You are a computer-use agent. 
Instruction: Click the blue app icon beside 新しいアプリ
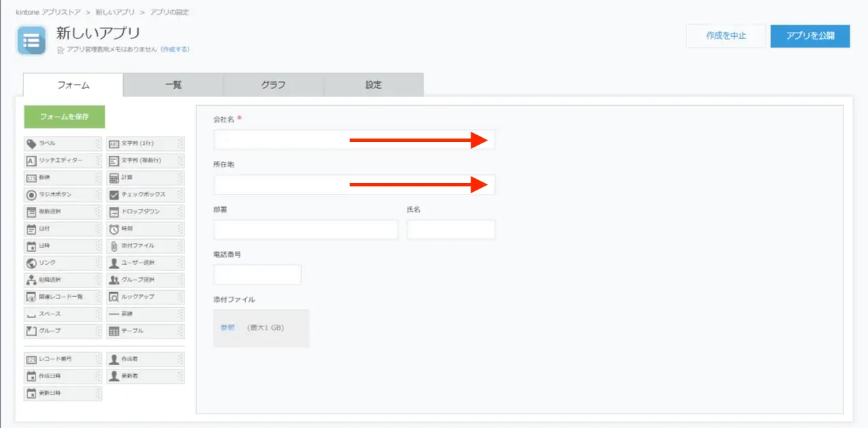(x=31, y=40)
